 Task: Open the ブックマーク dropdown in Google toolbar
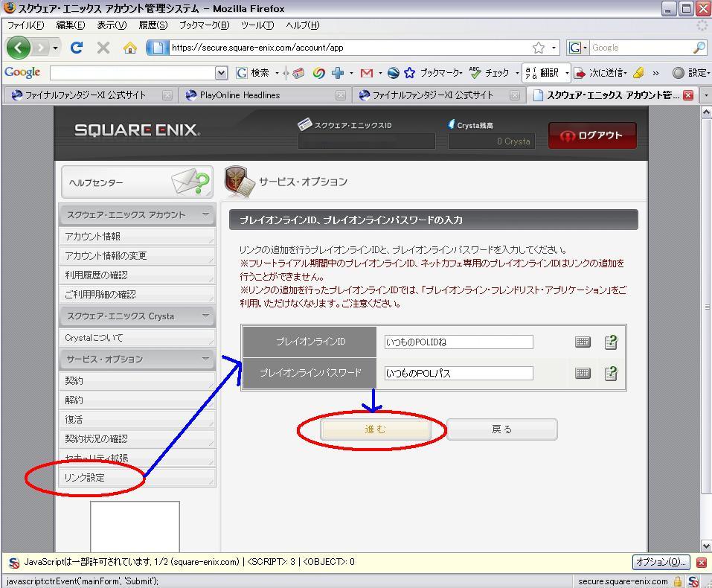(x=441, y=73)
